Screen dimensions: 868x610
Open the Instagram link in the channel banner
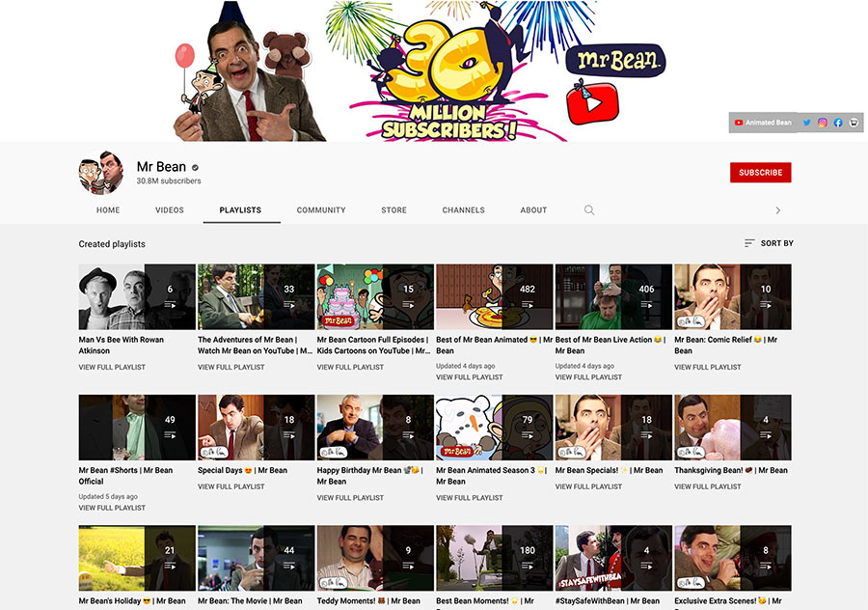pos(823,123)
